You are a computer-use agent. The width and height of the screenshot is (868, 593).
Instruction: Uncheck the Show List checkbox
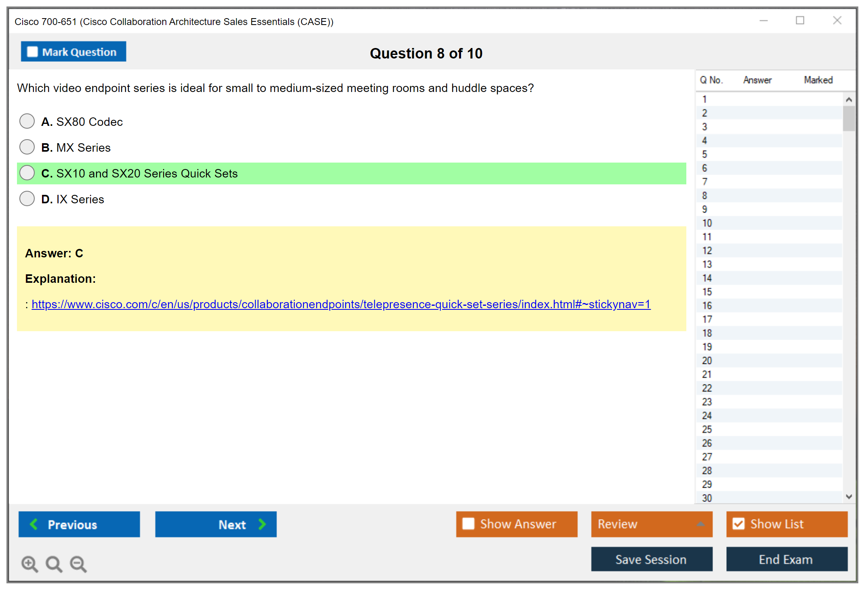pos(738,524)
